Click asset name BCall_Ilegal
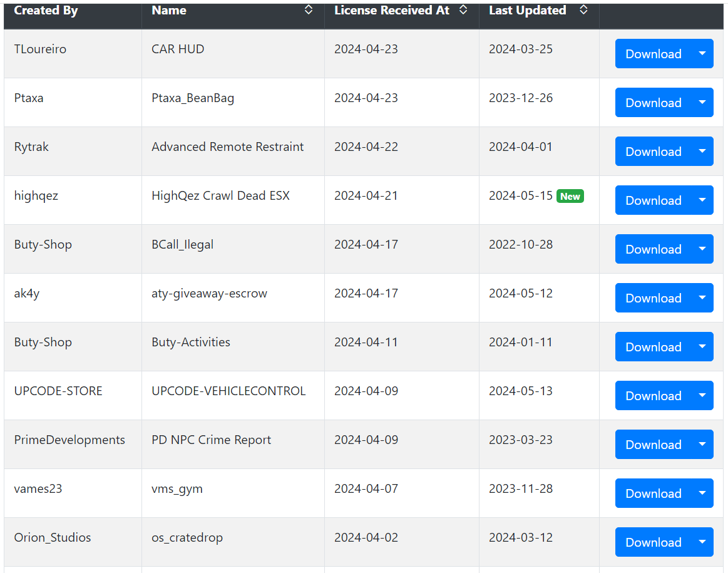Screen dimensions: 728x573 (182, 245)
